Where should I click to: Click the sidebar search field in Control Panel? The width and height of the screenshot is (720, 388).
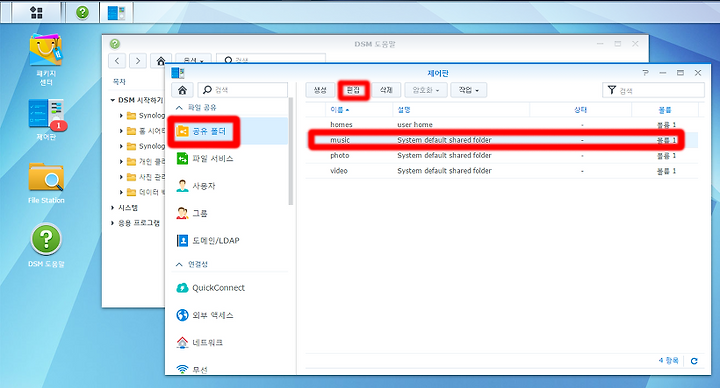click(x=243, y=90)
